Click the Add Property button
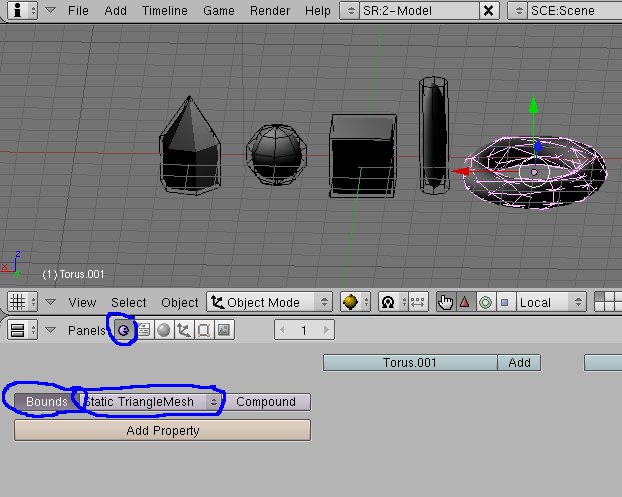Viewport: 622px width, 497px height. [x=162, y=430]
